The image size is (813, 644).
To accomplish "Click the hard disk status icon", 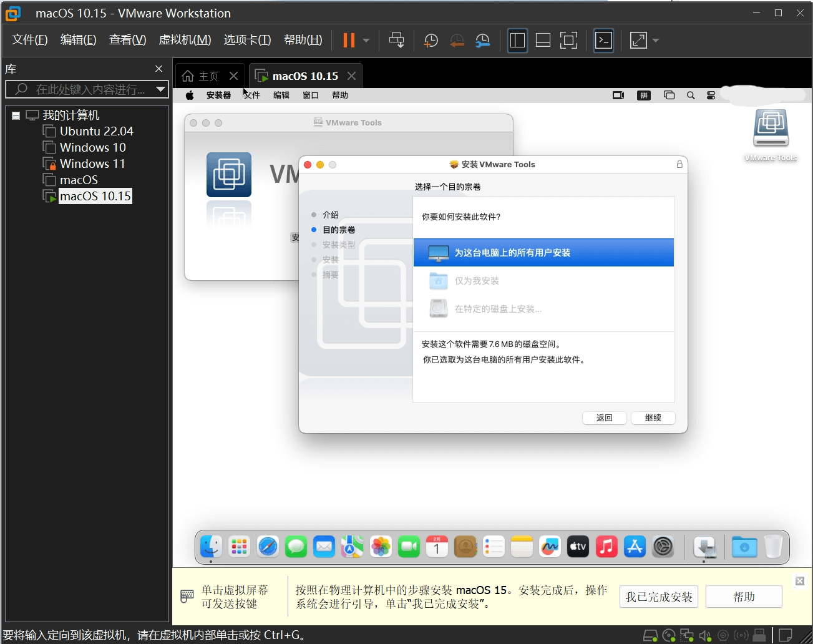I will (x=650, y=636).
